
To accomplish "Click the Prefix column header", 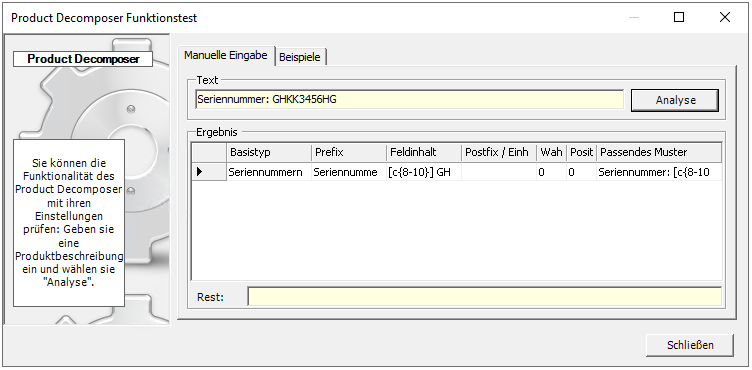I will pos(349,153).
